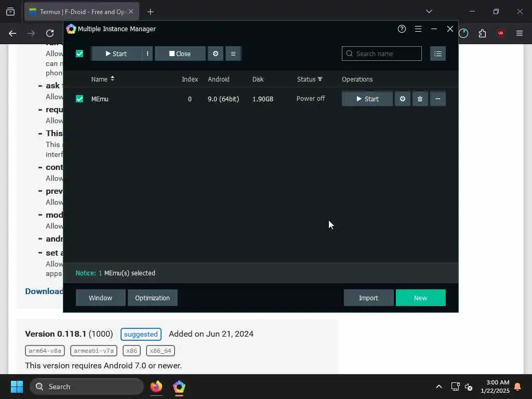
Task: Open Windows taskbar Search box
Action: pos(87,387)
